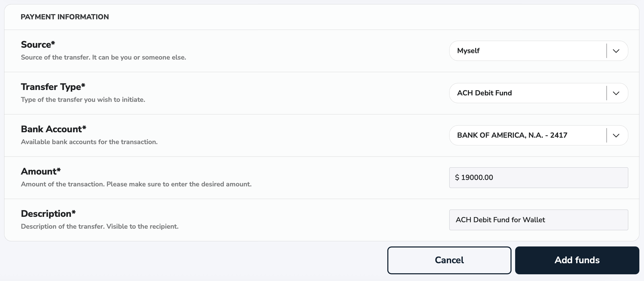Click the Bank Account* field label
Screen dimensions: 644x281
point(53,129)
